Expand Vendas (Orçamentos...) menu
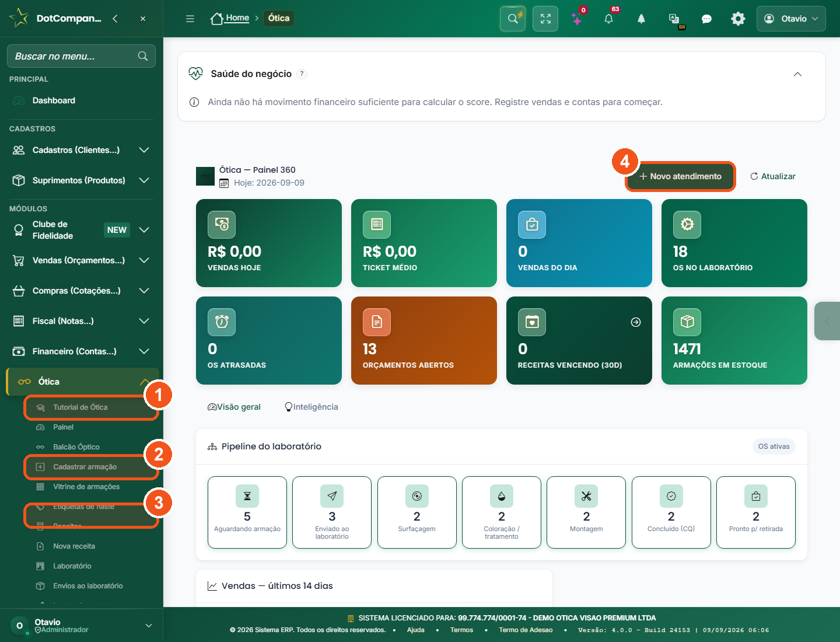840x642 pixels. pos(81,260)
